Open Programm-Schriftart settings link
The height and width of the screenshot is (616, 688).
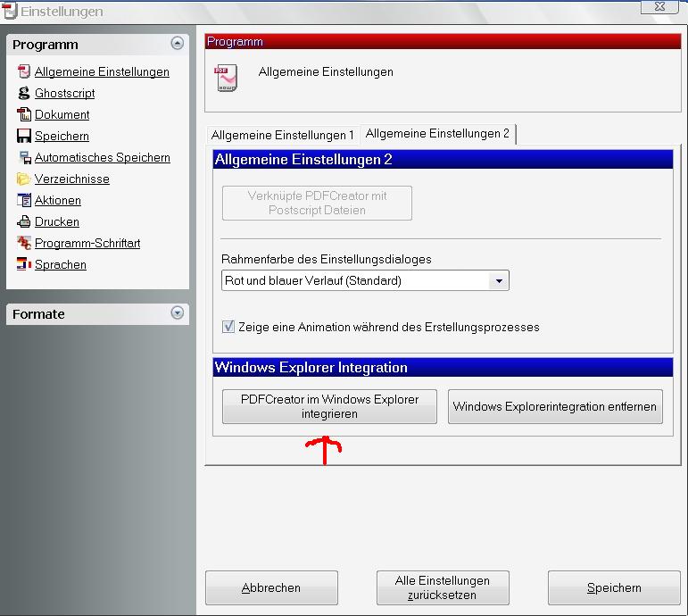click(x=87, y=243)
